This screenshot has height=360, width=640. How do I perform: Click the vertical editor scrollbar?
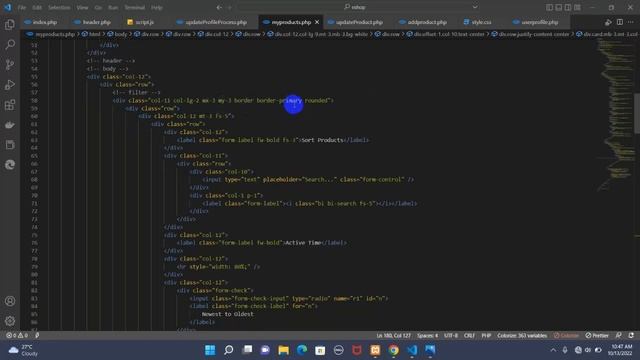click(x=637, y=113)
